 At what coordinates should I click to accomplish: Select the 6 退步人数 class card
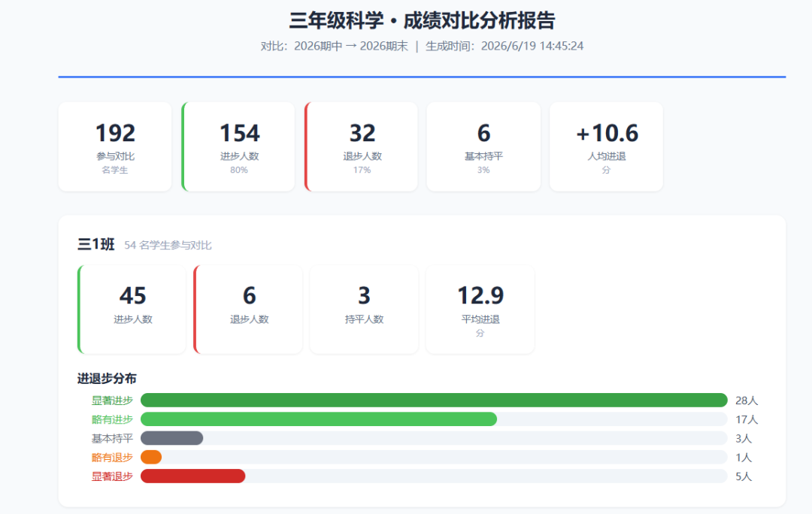tap(248, 310)
